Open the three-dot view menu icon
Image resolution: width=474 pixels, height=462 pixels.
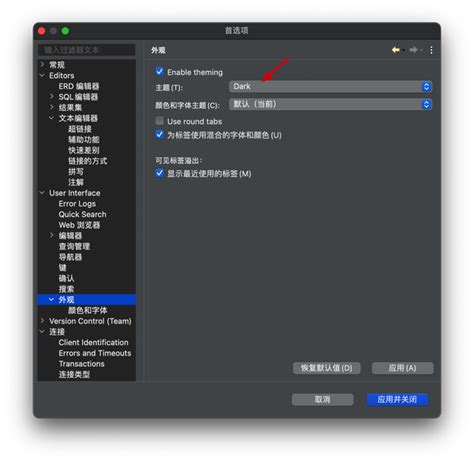(x=431, y=50)
